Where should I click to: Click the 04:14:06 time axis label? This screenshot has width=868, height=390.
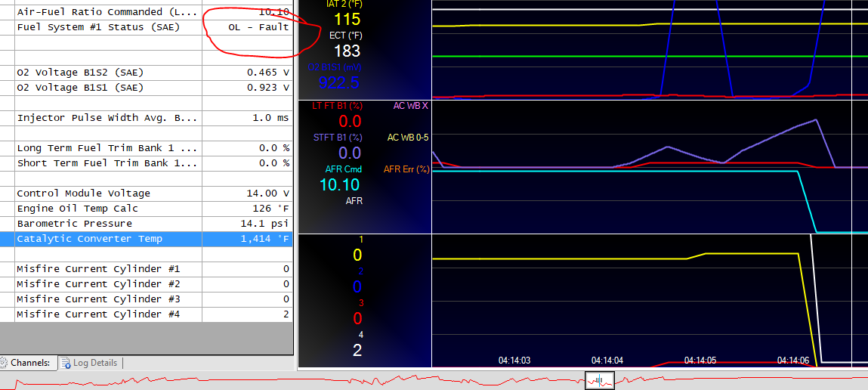coord(793,360)
